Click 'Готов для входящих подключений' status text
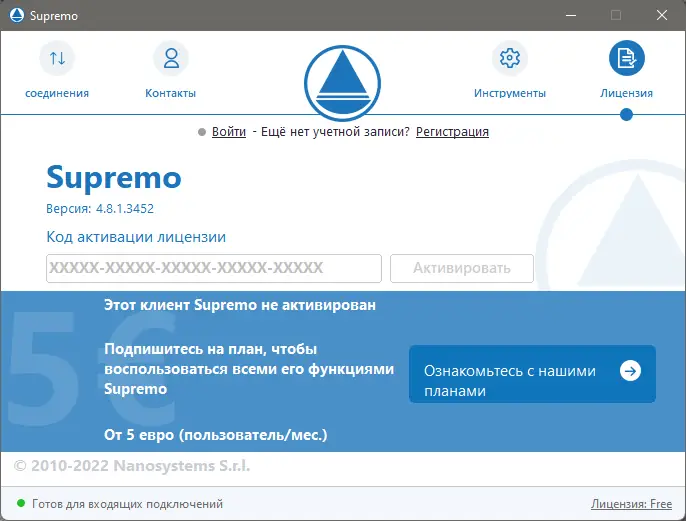686x521 pixels. click(x=127, y=504)
